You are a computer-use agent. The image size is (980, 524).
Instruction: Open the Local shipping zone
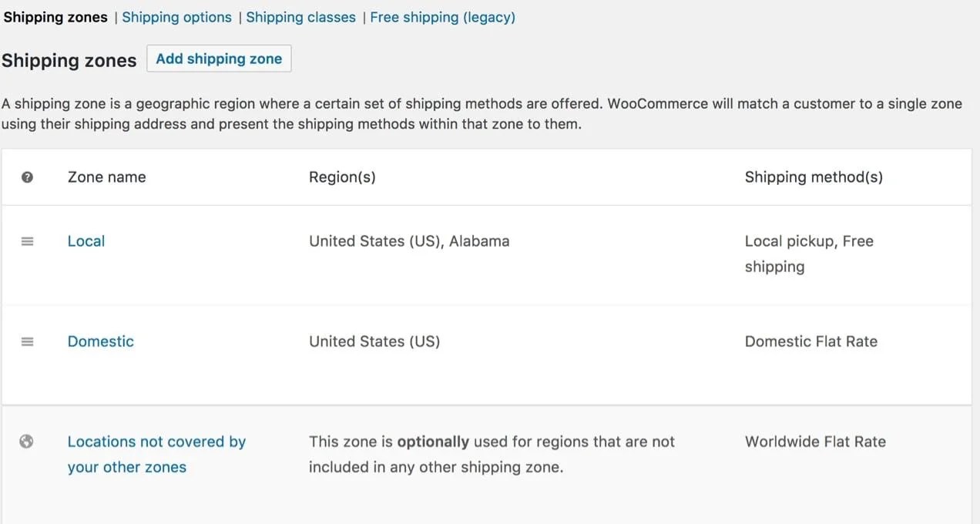(x=86, y=241)
